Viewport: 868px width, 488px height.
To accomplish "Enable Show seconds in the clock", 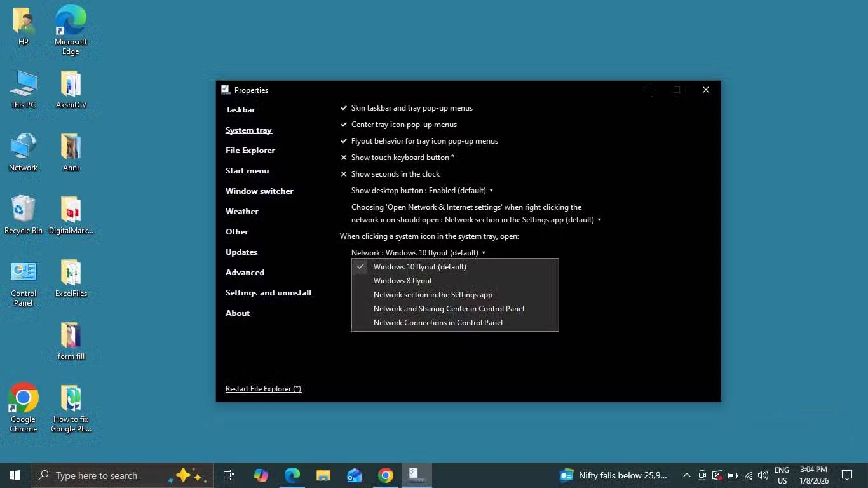I will point(395,174).
